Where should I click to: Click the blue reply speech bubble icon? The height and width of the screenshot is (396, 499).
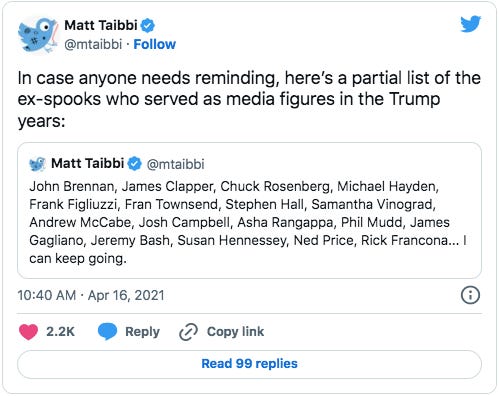tap(107, 332)
